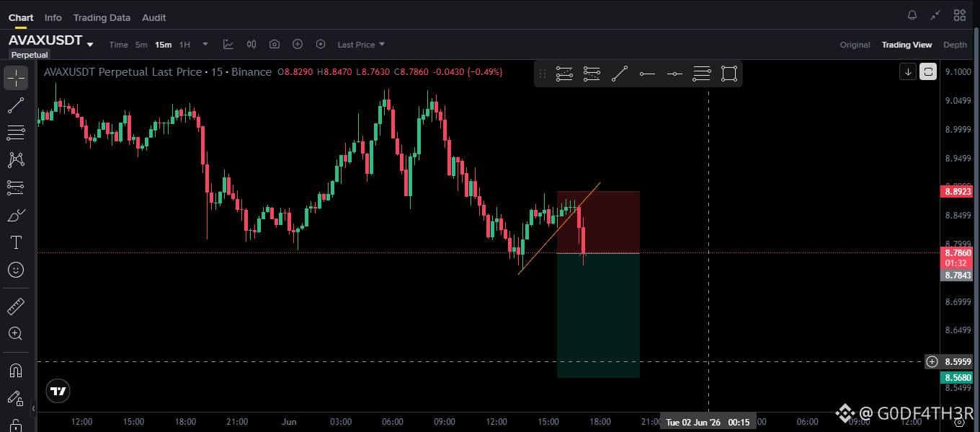Click the Perpetual contract label

pyautogui.click(x=30, y=55)
